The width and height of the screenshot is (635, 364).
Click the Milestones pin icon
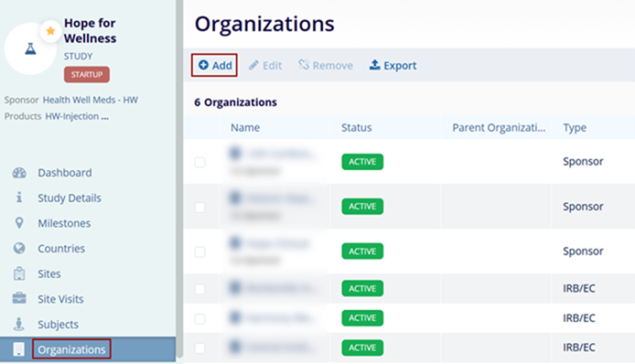click(x=19, y=223)
